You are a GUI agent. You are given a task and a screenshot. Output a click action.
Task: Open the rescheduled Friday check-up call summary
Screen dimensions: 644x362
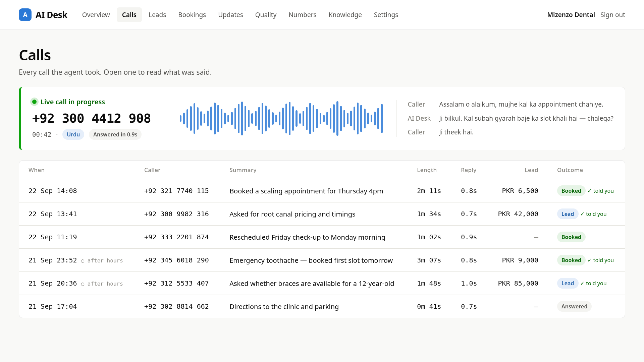307,237
